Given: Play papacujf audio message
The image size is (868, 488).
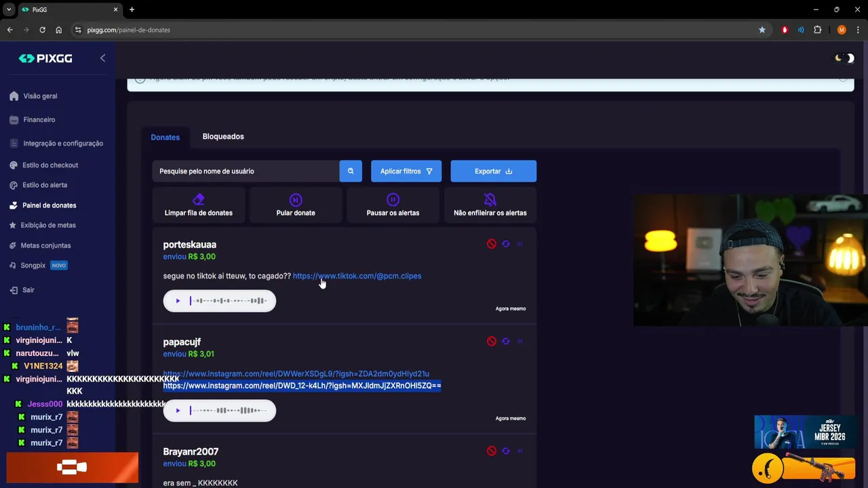Looking at the screenshot, I should click(x=178, y=411).
